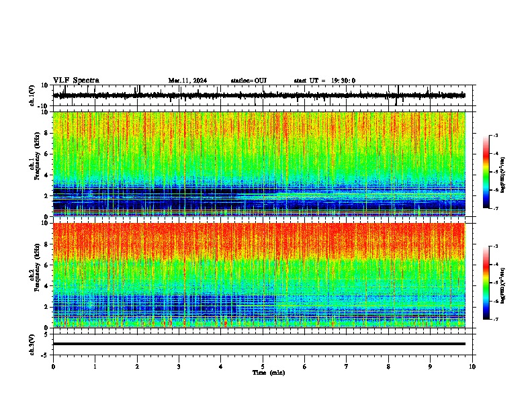Click time axis tick label 0
Viewport: 532px width, 411px height.
coord(53,367)
